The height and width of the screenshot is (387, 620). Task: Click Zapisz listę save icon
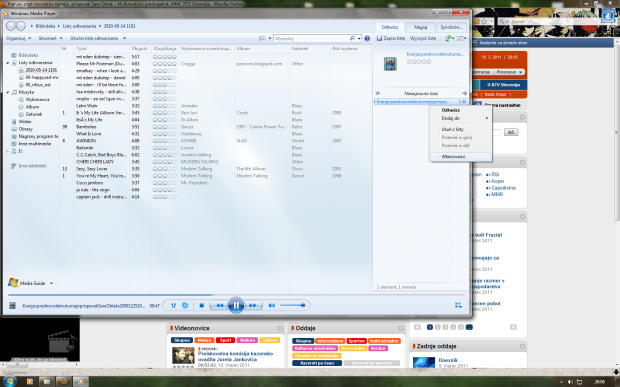(379, 38)
